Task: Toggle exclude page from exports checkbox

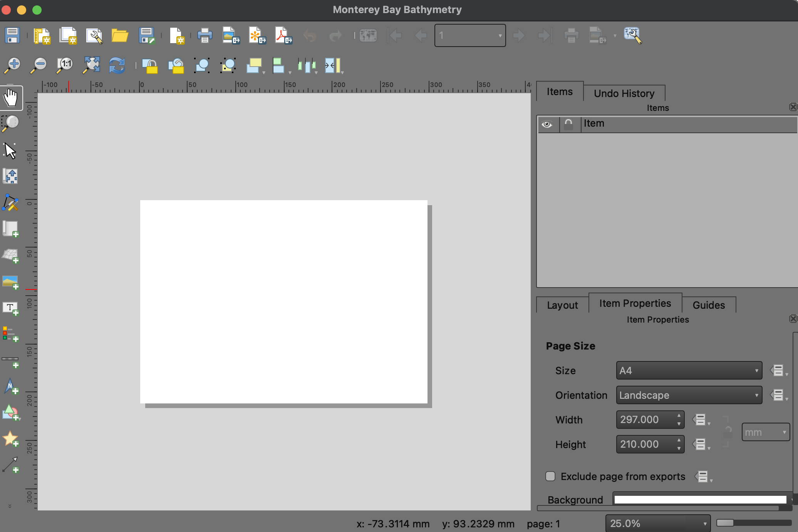Action: 550,476
